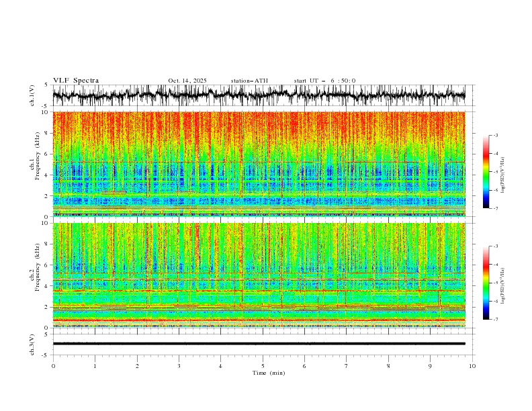Click the ch.2 '6' kHz tick label
Image resolution: width=532 pixels, height=411 pixels.
point(46,265)
